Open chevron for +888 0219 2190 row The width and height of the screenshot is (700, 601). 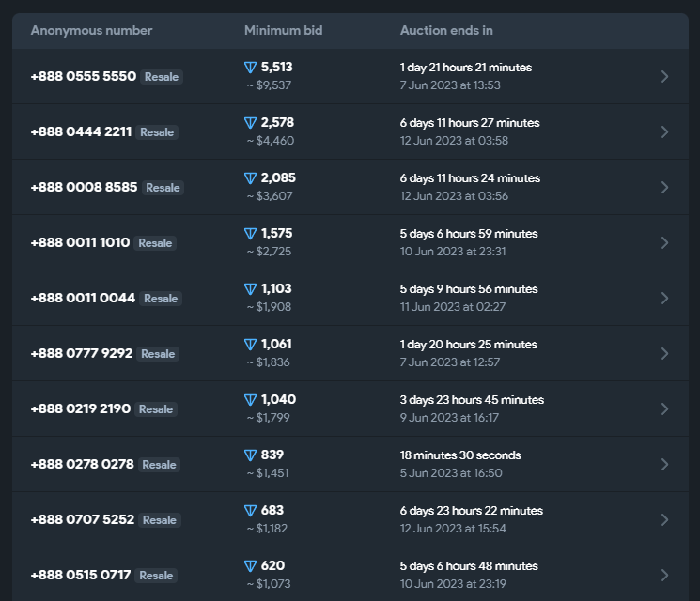click(664, 408)
